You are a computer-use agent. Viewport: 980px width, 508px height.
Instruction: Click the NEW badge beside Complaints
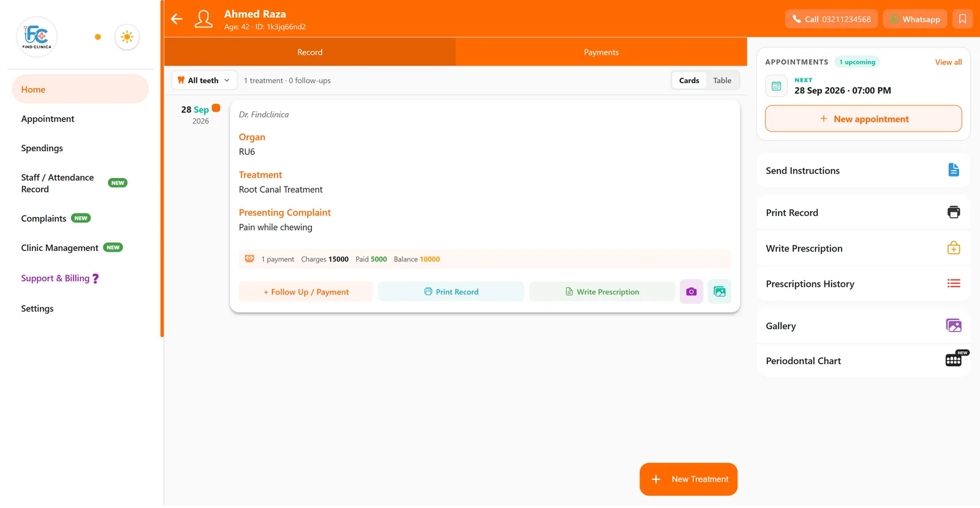coord(81,218)
